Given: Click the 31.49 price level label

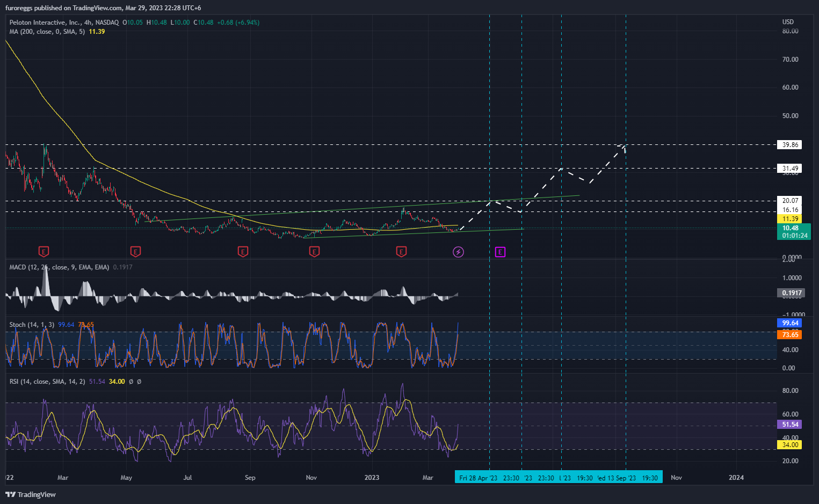Looking at the screenshot, I should coord(789,169).
